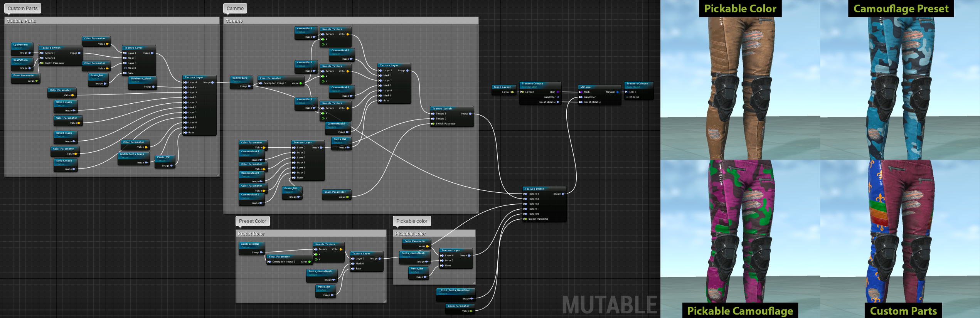
Task: Click the Texture 2 input pin
Action: (525, 204)
